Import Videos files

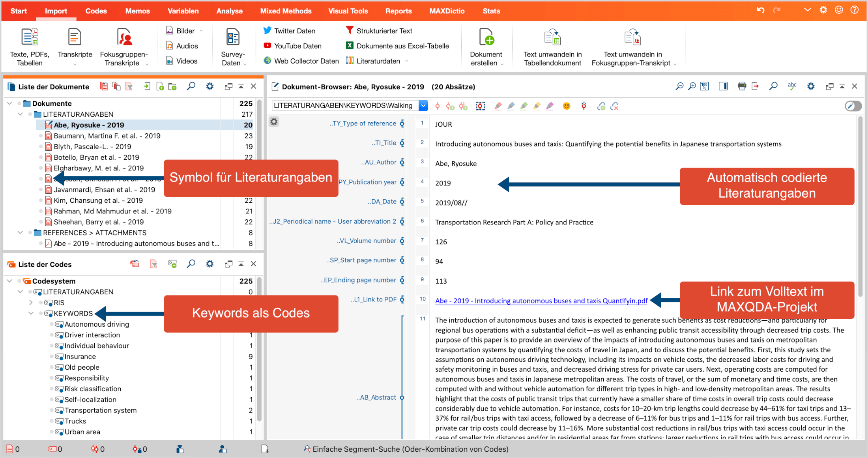(182, 61)
